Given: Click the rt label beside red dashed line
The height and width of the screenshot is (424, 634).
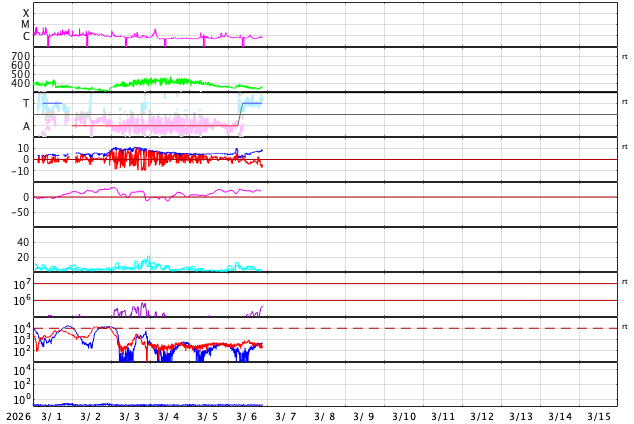Looking at the screenshot, I should coord(625,327).
